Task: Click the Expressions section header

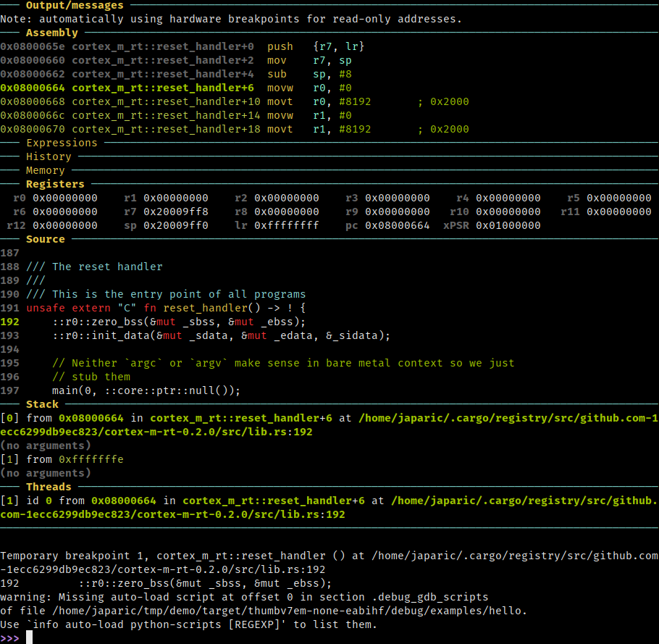Action: click(62, 143)
